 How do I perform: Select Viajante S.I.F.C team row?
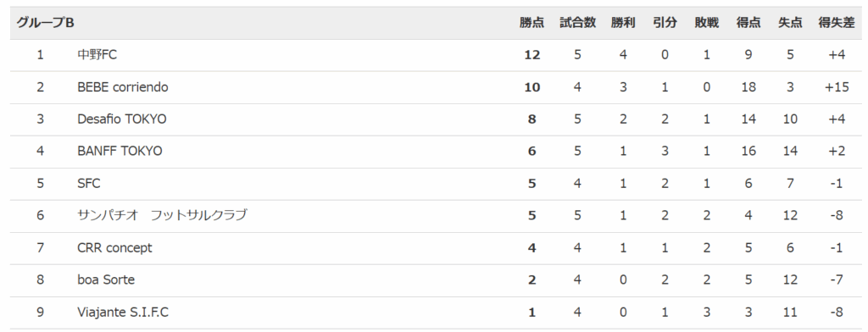click(435, 313)
